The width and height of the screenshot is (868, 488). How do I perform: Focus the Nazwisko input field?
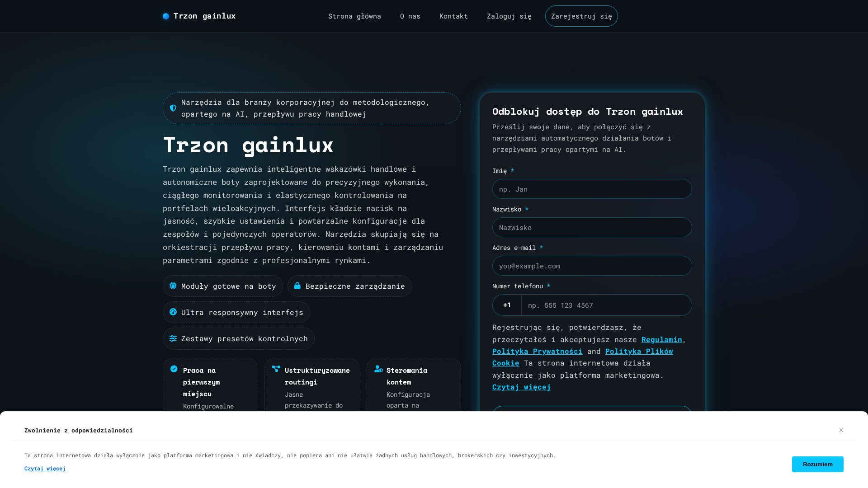pyautogui.click(x=592, y=227)
